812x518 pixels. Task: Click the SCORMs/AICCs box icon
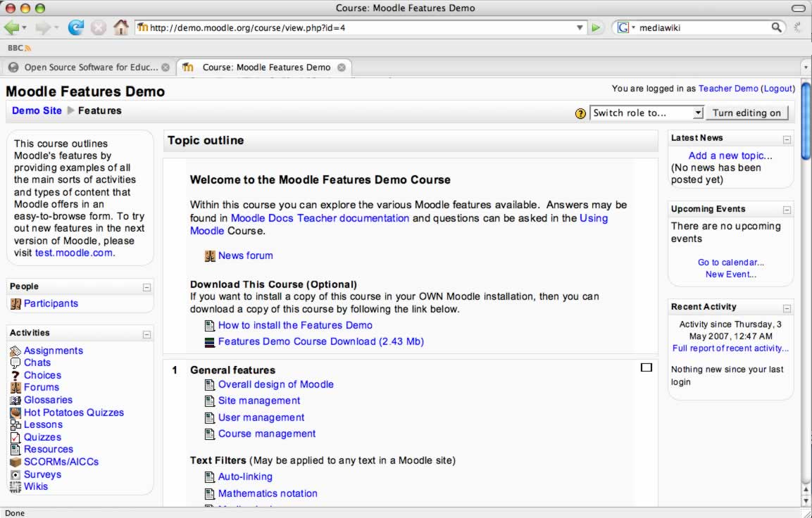tap(15, 462)
